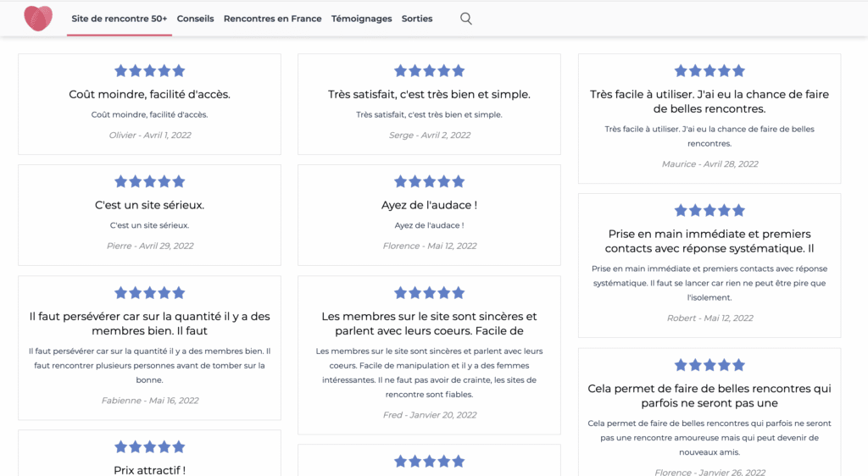Click the stars on Robert's review

click(x=709, y=210)
